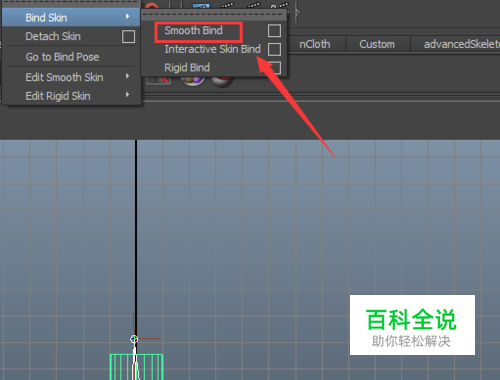Switch to the Custom shelf tab

click(377, 44)
